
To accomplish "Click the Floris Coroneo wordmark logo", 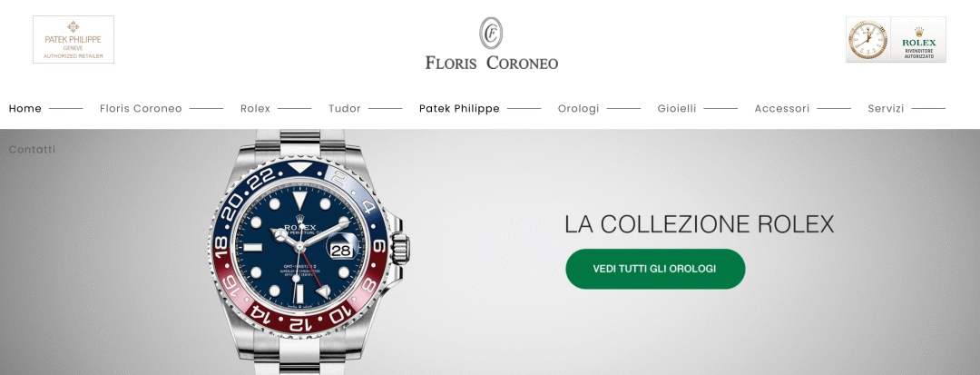I will (x=491, y=63).
